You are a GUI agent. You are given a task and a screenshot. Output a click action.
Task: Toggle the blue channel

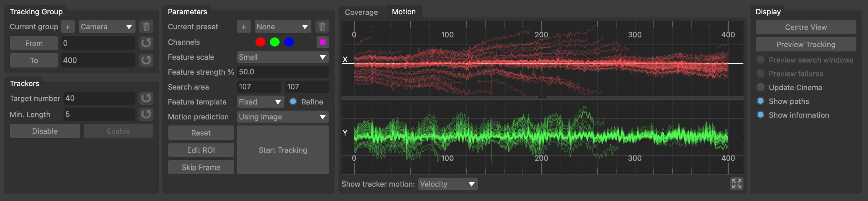289,42
